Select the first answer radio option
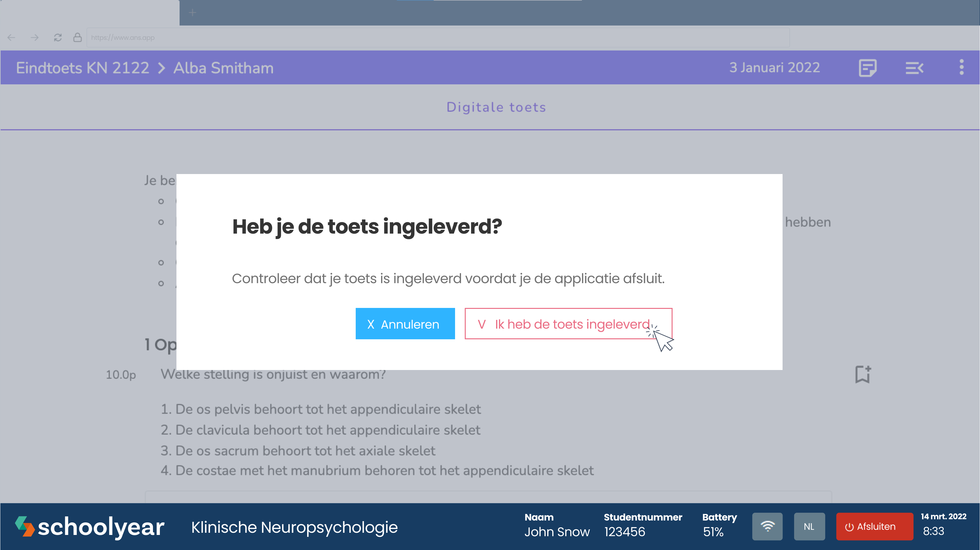 (161, 201)
